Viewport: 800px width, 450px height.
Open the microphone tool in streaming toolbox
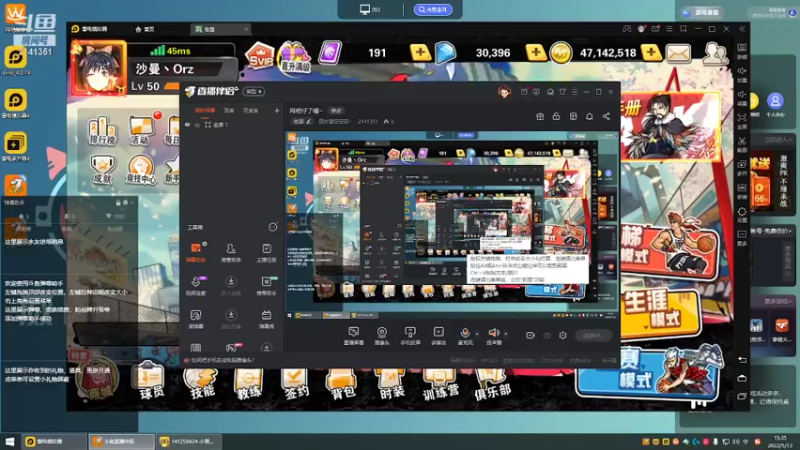pyautogui.click(x=196, y=286)
